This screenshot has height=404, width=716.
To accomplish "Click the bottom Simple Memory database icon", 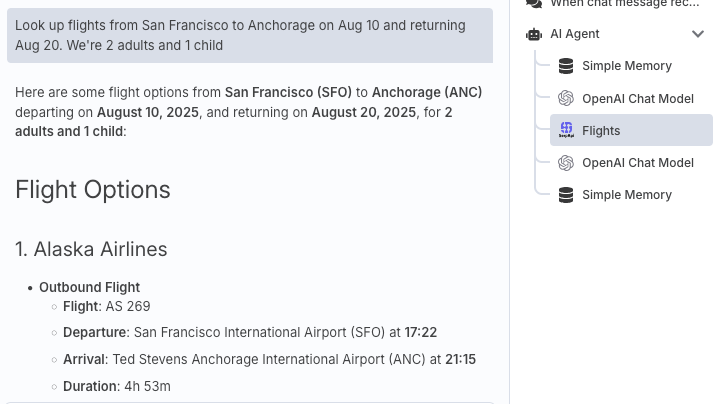I will (x=566, y=195).
